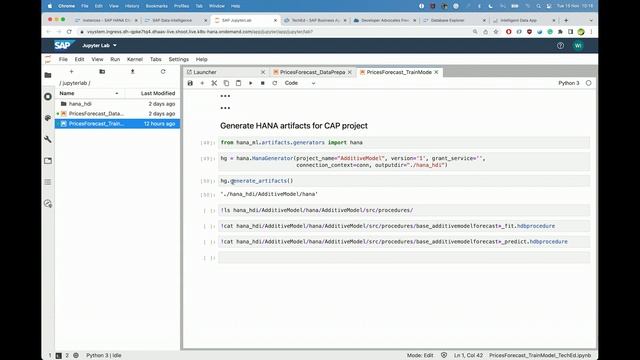Open the Property Inspector wrench sidebar icon

[x=48, y=139]
